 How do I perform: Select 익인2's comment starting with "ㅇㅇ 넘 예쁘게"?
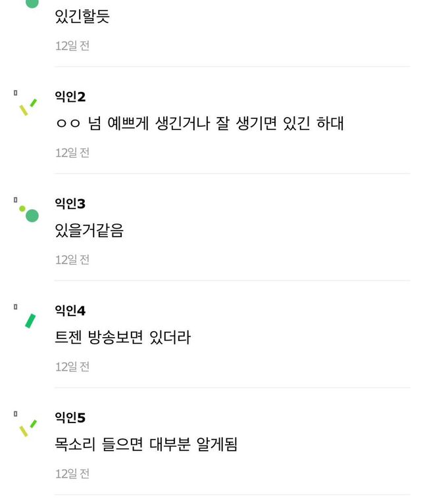pos(199,124)
